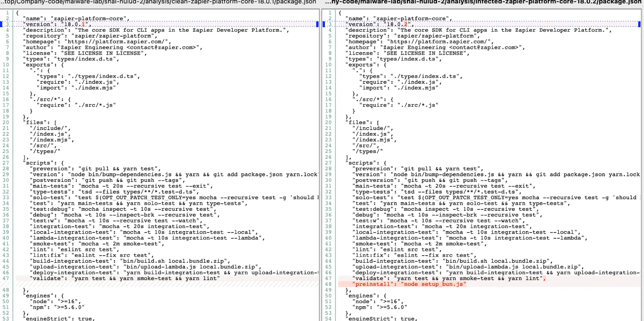Screen dimensions: 644x321
Task: Click the "description" line in the clean file pane
Action: click(156, 30)
